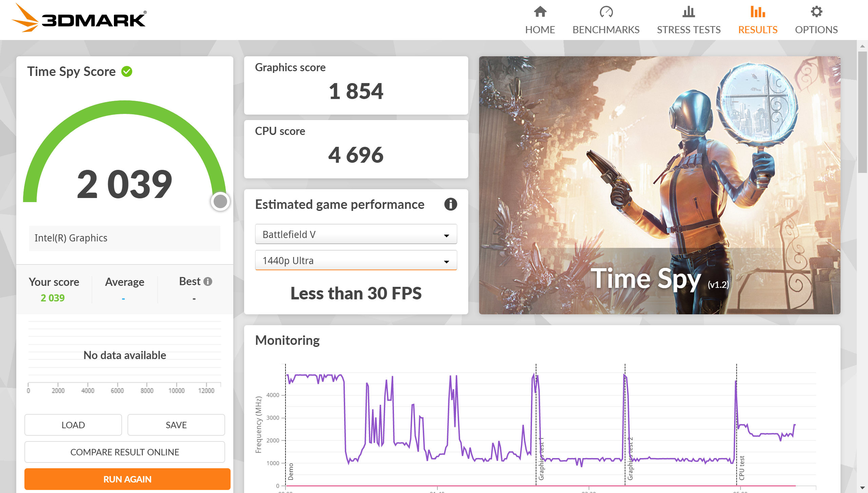Viewport: 868px width, 493px height.
Task: Click the Frequency (MHz) axis label
Action: tap(259, 425)
